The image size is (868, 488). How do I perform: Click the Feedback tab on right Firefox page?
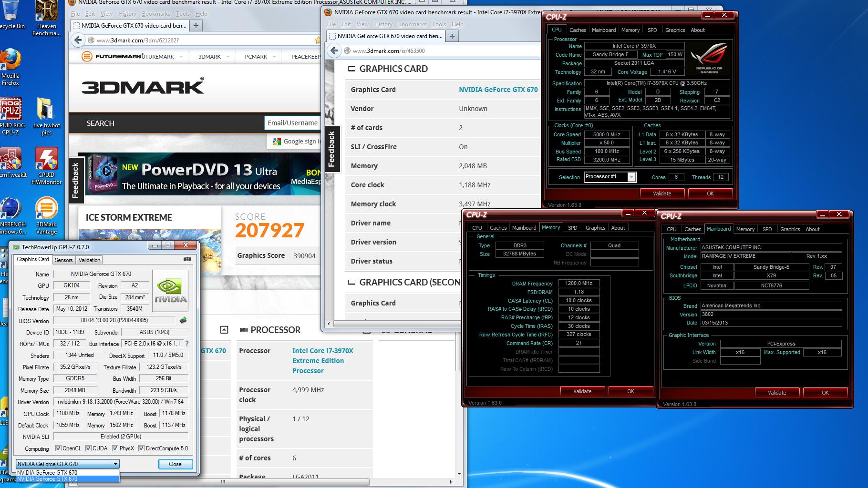point(332,149)
